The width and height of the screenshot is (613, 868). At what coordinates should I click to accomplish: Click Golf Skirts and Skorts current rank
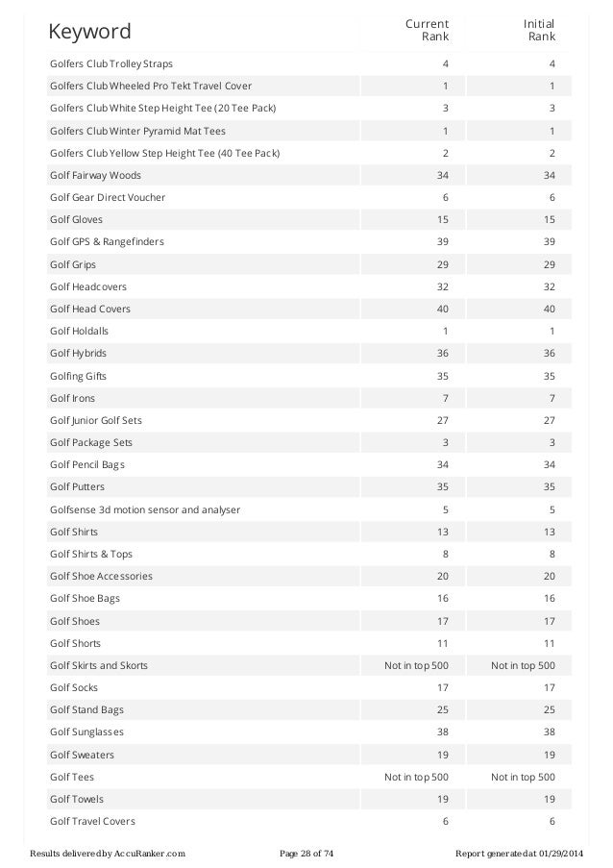(x=416, y=665)
